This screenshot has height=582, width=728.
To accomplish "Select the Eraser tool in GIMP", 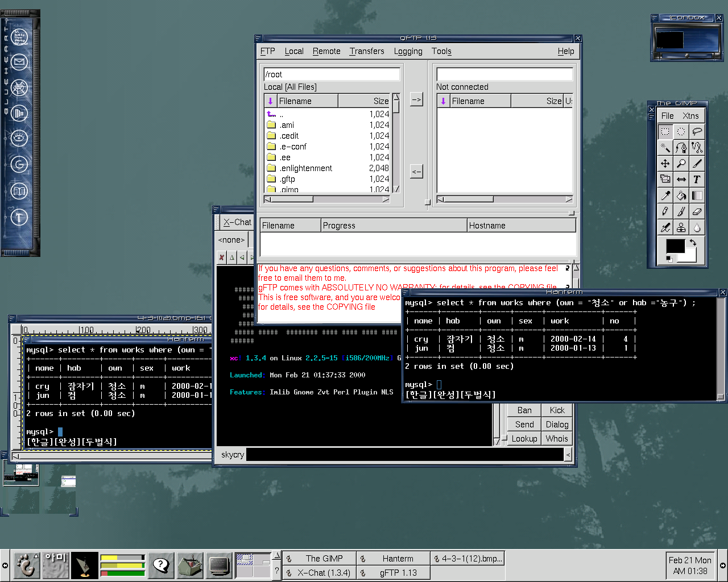I will [697, 211].
